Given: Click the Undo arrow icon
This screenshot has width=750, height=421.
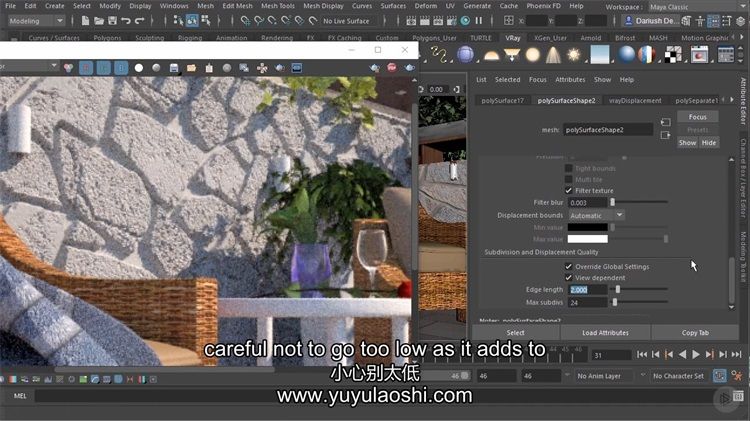Looking at the screenshot, I should (x=126, y=21).
